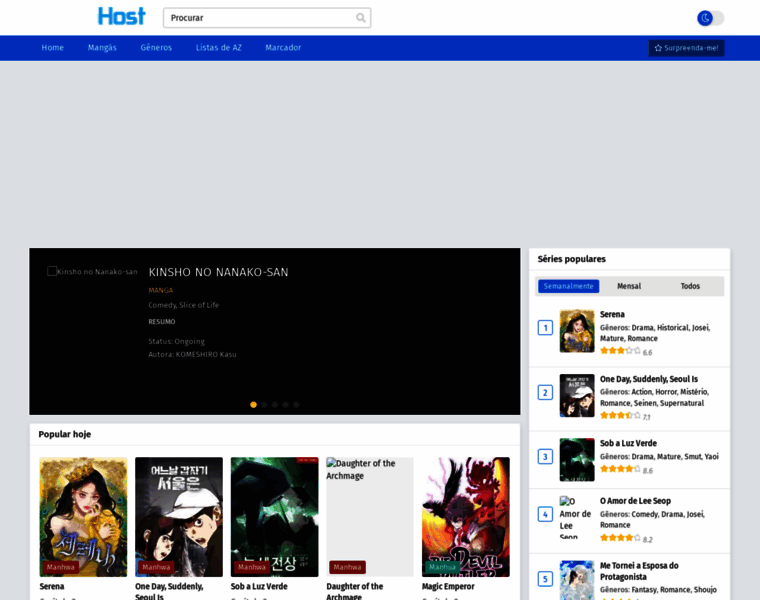Open Daughter of the Archmage cover placeholder
The height and width of the screenshot is (600, 760).
tap(370, 517)
